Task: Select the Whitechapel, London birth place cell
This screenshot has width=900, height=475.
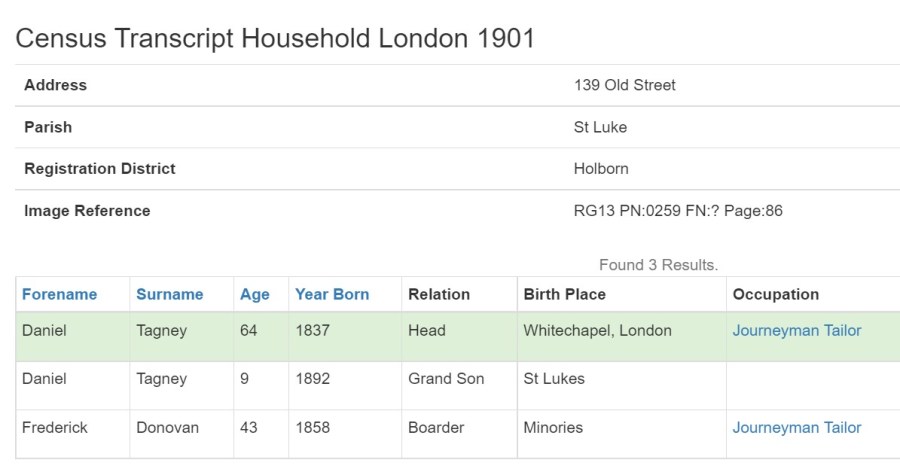Action: (597, 330)
